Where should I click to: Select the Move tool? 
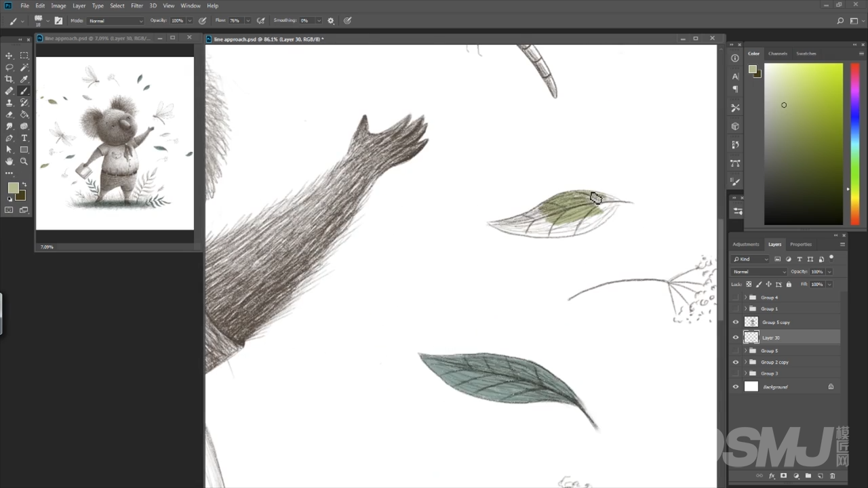point(9,56)
